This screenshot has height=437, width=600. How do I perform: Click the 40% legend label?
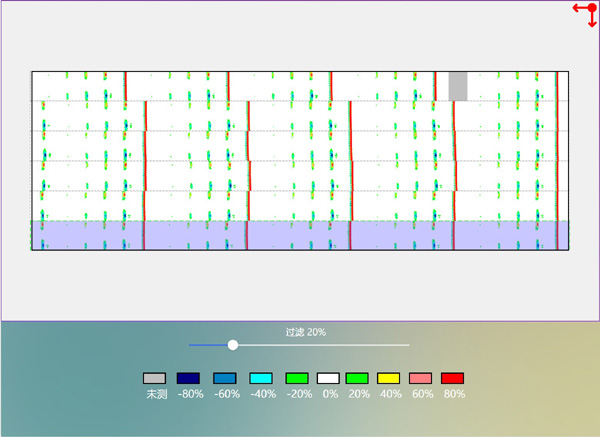pyautogui.click(x=391, y=394)
